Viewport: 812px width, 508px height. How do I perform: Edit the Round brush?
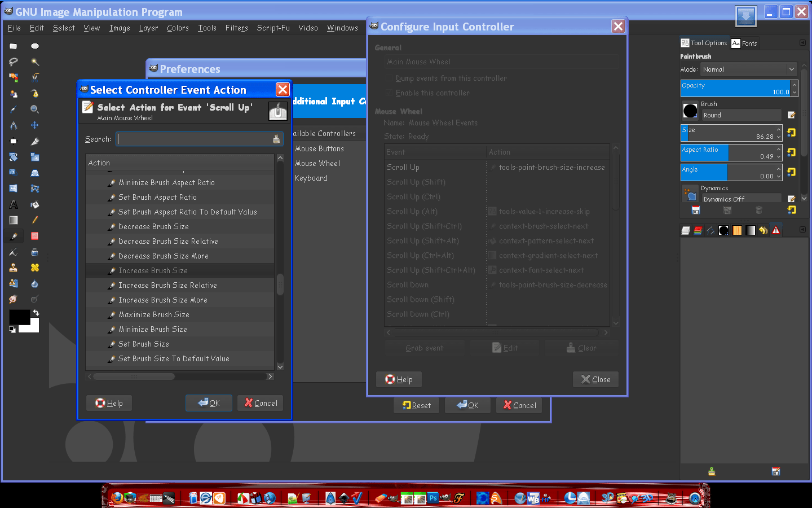(x=792, y=115)
